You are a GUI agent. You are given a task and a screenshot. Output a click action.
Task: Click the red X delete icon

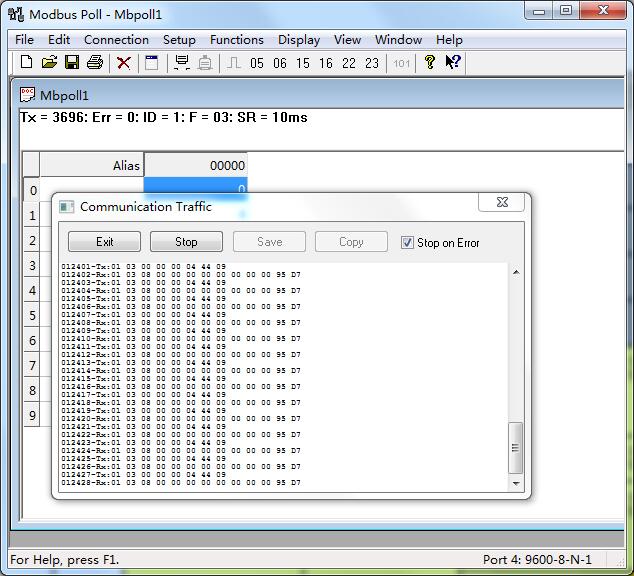point(124,63)
